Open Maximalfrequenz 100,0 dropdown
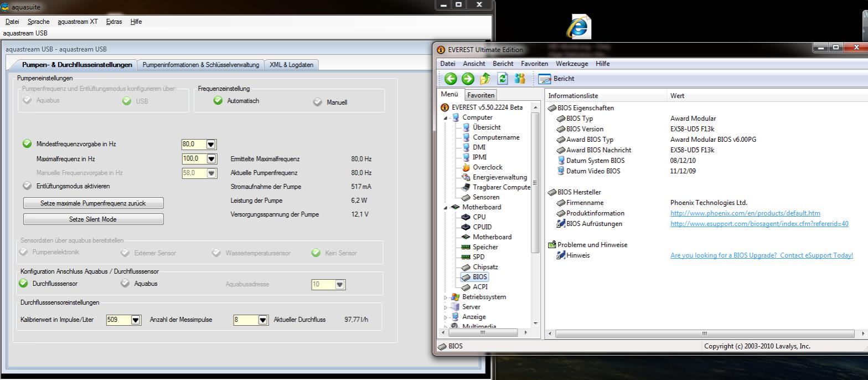Viewport: 868px width, 380px height. 211,158
